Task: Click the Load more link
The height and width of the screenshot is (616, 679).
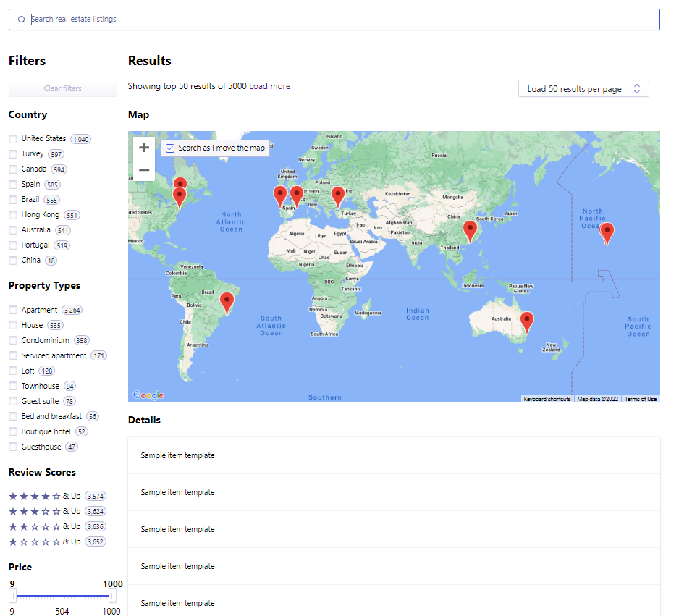Action: tap(269, 86)
